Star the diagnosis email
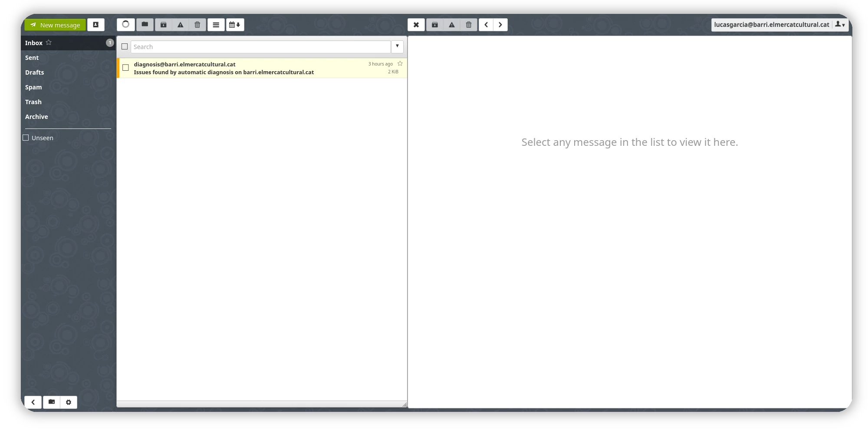This screenshot has height=434, width=868. coord(400,64)
